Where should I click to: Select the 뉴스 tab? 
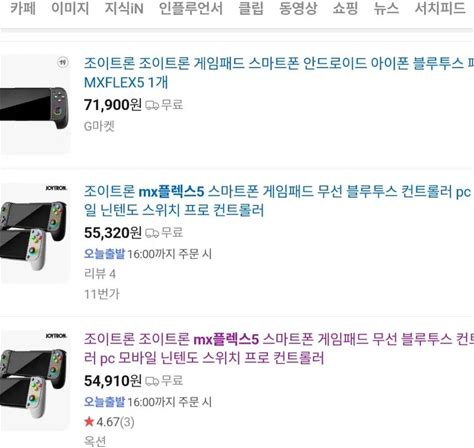coord(386,8)
